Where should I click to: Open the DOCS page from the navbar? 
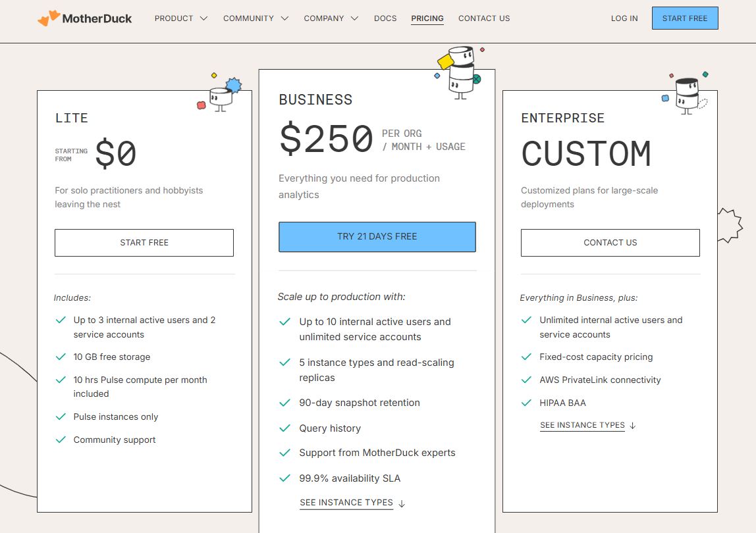[x=385, y=18]
